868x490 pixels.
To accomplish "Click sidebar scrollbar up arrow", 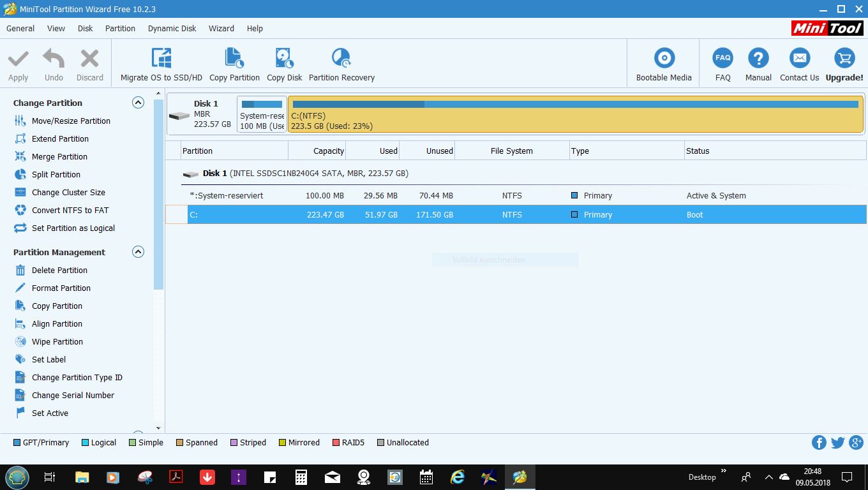I will [x=158, y=95].
